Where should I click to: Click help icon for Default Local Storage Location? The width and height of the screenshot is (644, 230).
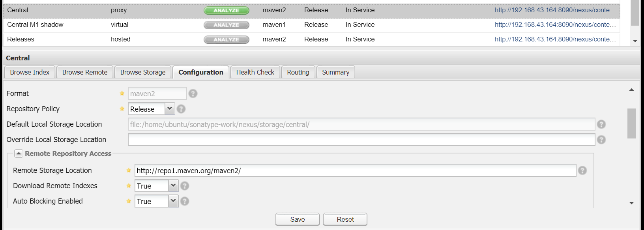pos(601,124)
